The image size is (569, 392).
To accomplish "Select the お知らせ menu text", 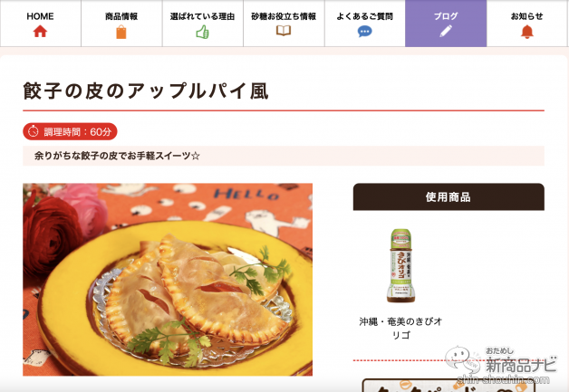I will pyautogui.click(x=527, y=16).
